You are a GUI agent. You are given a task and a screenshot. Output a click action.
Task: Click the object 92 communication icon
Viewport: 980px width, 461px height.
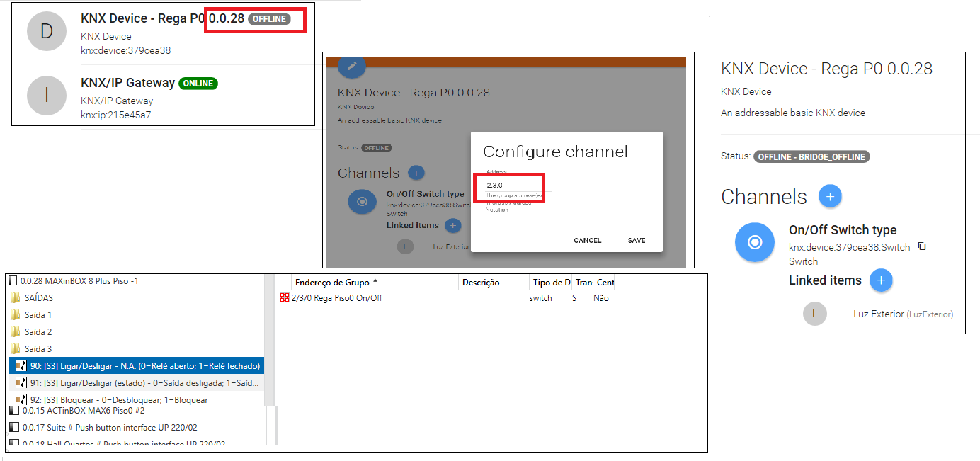21,399
